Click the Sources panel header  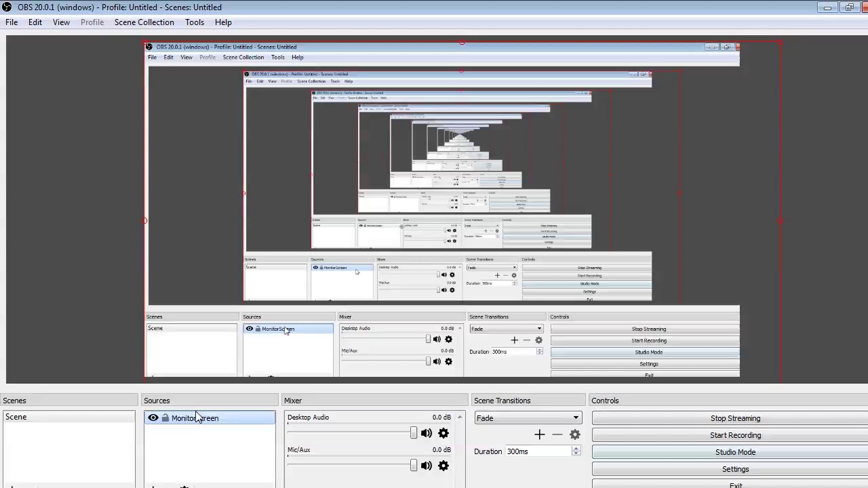coord(210,401)
